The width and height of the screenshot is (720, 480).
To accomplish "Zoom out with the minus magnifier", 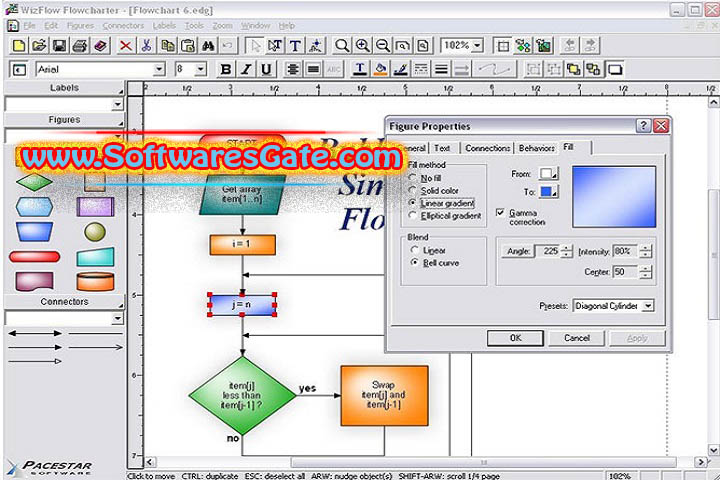I will point(382,45).
